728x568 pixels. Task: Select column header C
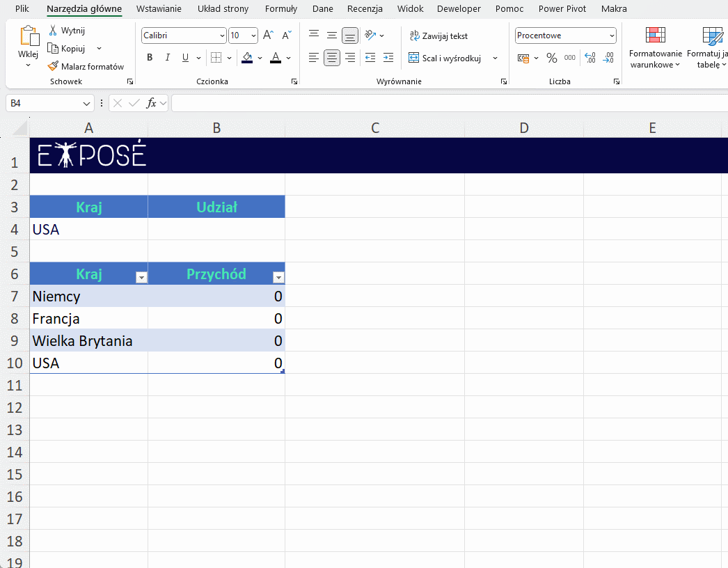tap(374, 127)
